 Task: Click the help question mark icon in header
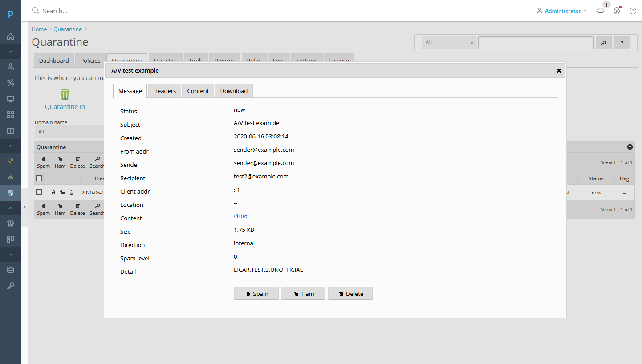(633, 11)
